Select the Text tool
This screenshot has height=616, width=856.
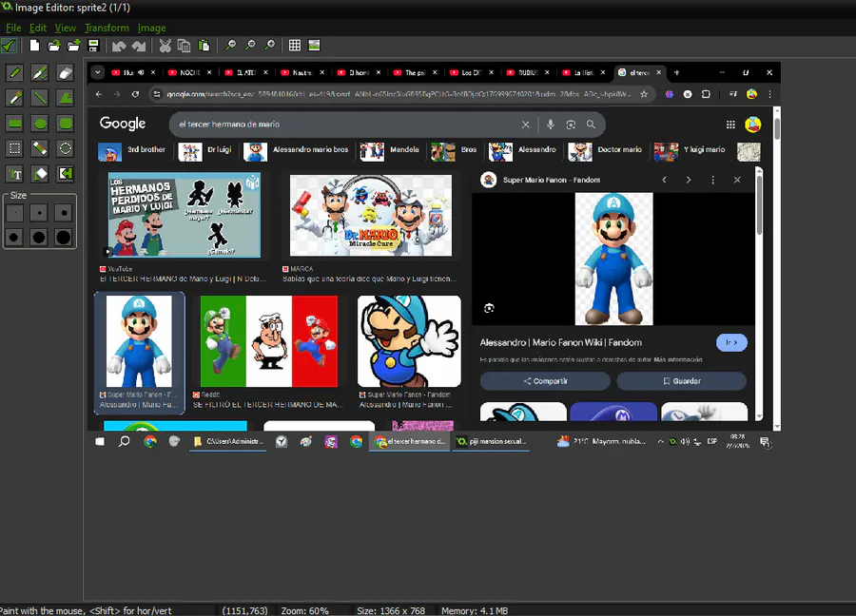click(14, 174)
